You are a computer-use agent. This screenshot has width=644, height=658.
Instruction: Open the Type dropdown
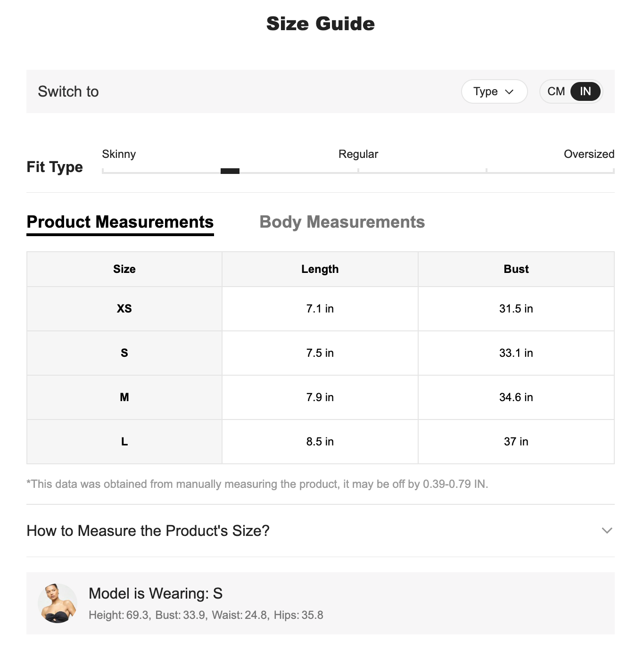[494, 91]
